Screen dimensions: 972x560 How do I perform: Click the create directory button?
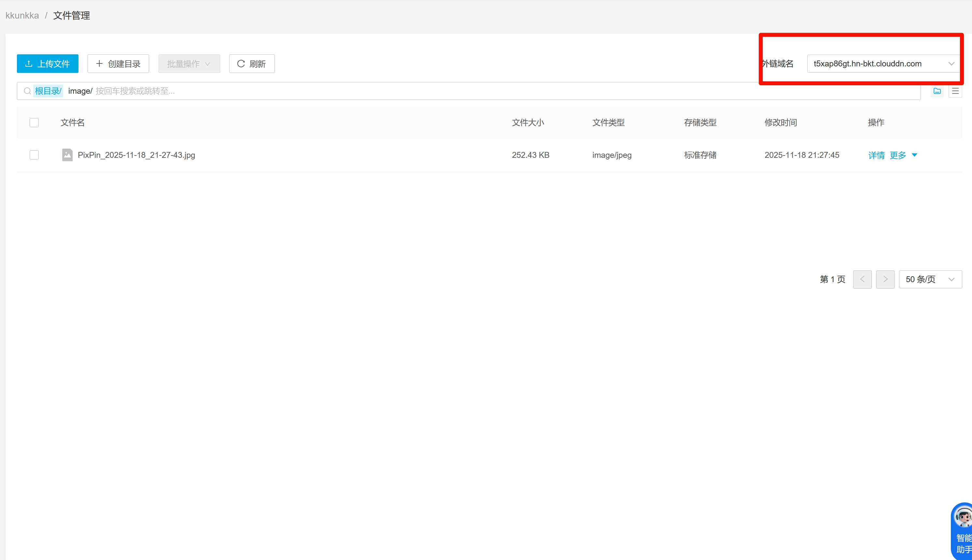118,63
